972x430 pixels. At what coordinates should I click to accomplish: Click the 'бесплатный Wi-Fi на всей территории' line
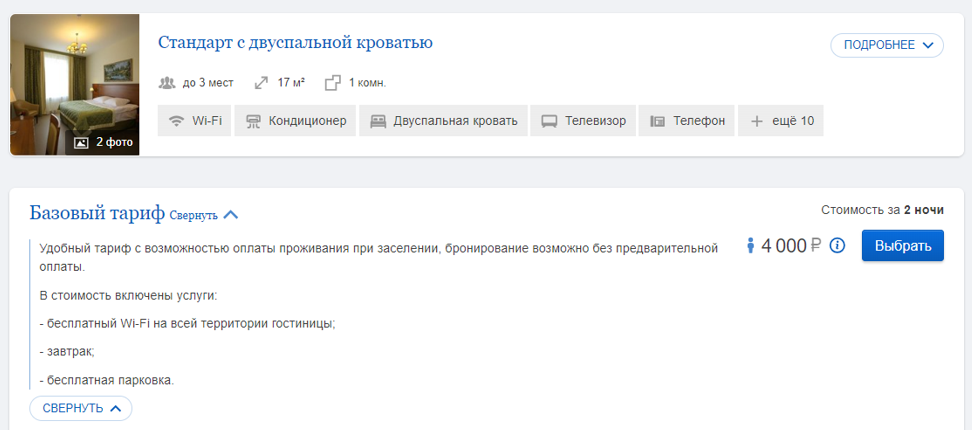[x=187, y=323]
